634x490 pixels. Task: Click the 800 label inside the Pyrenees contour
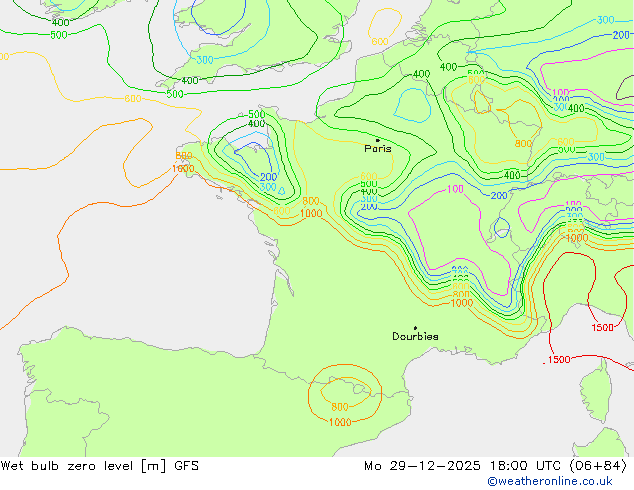pyautogui.click(x=340, y=407)
